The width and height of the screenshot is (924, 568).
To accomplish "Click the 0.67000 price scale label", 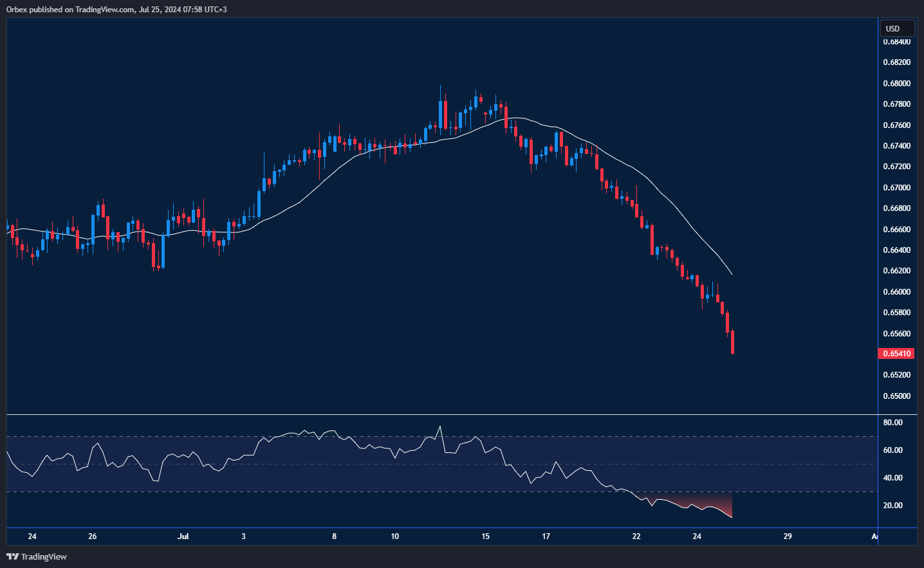I will click(x=896, y=188).
